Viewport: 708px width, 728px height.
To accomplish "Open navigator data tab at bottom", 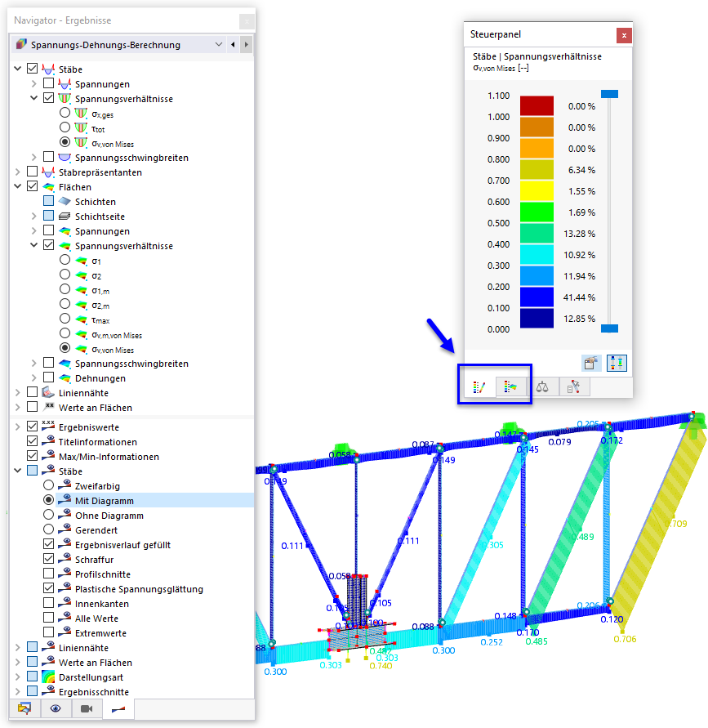I will 24,708.
